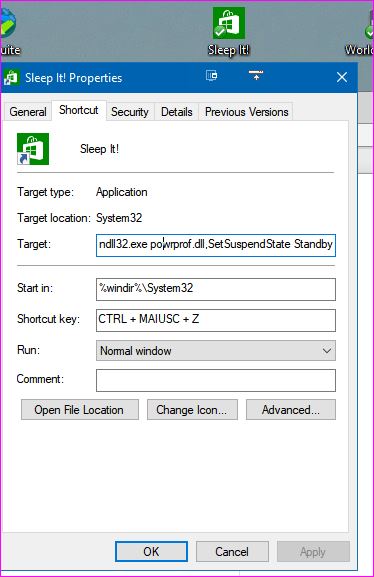Screen dimensions: 374x577
Task: Click the Open File Location button
Action: point(80,410)
